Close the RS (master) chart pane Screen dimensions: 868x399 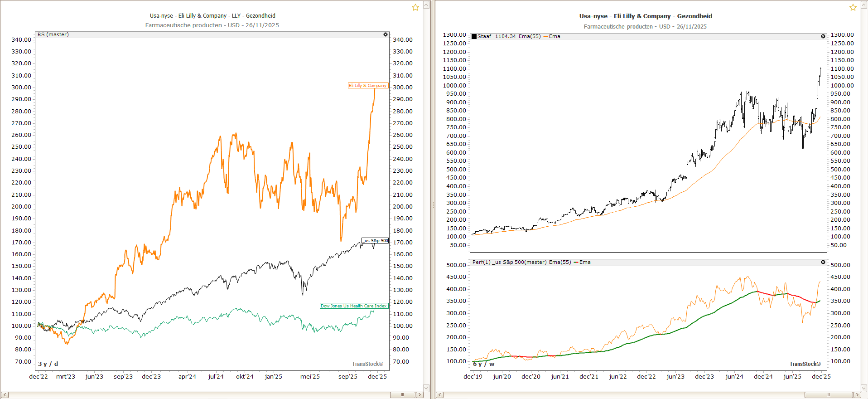pyautogui.click(x=386, y=34)
